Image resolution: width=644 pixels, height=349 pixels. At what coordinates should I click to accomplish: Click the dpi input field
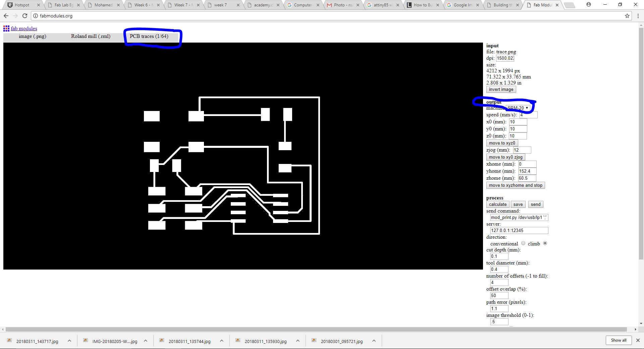coord(505,58)
